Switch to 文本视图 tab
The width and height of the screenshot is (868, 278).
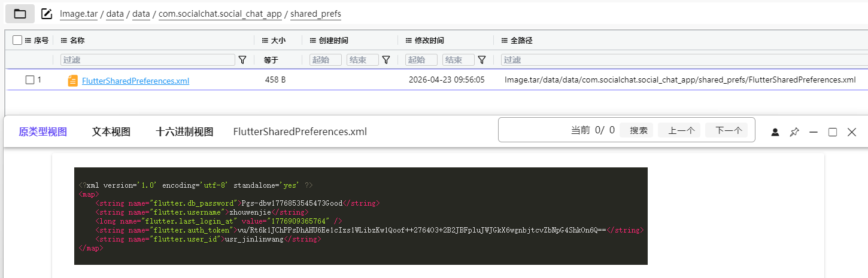pyautogui.click(x=111, y=132)
